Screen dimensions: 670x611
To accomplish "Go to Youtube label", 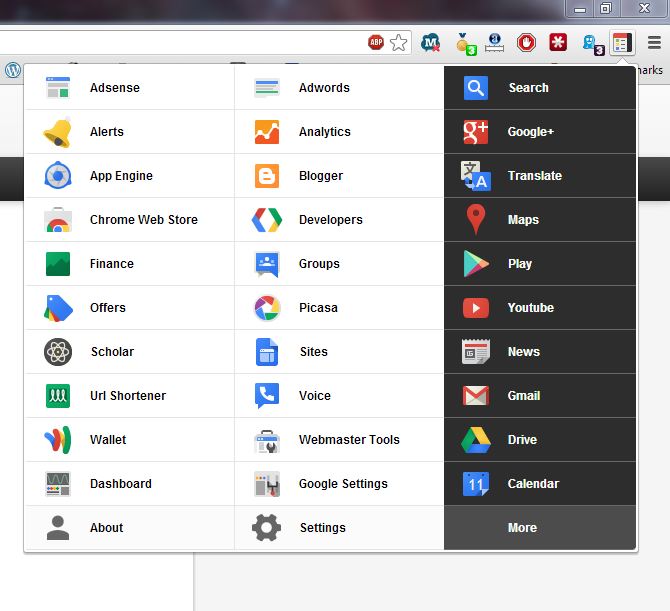I will 531,308.
